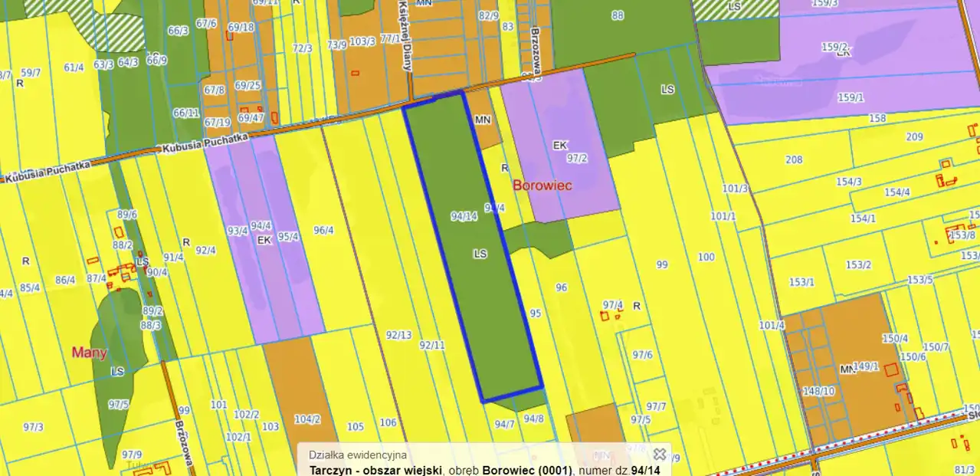The image size is (980, 476).
Task: Select parcel 149/1 in the MN zone
Action: pos(866,366)
